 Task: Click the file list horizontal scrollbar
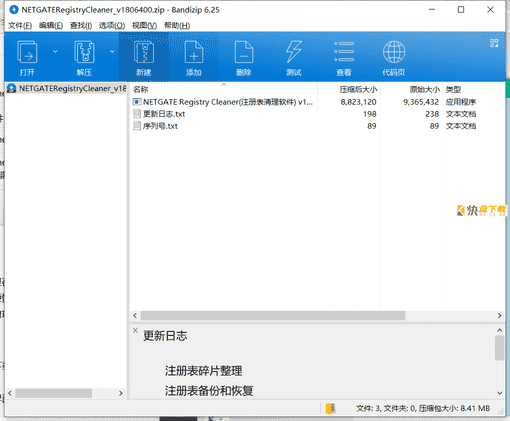[x=273, y=315]
